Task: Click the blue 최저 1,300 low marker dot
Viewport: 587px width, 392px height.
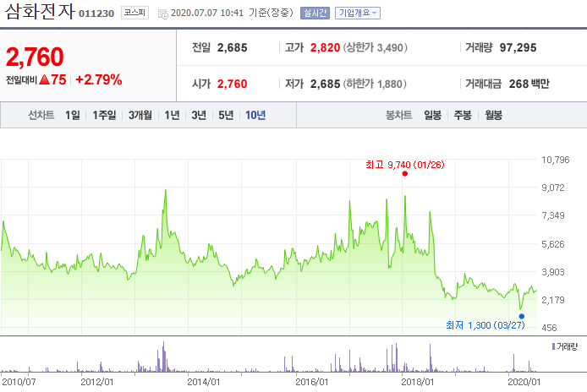Action: 522,317
